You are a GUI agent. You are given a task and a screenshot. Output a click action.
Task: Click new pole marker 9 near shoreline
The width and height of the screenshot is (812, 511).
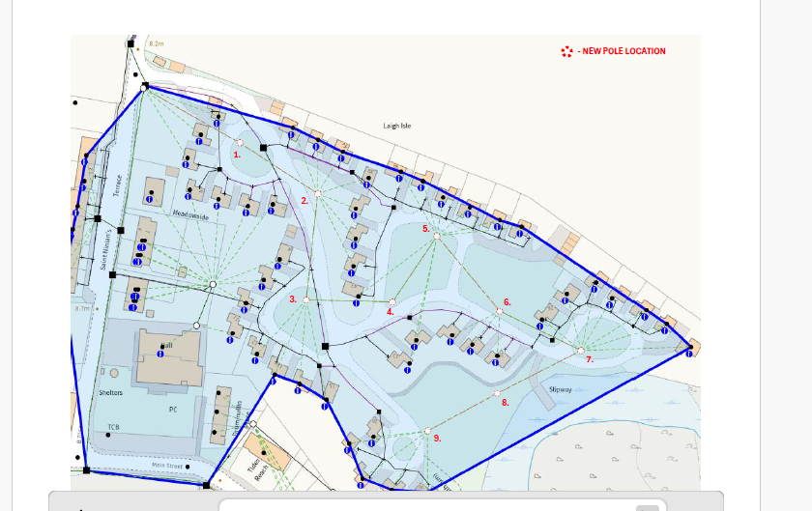(x=427, y=431)
